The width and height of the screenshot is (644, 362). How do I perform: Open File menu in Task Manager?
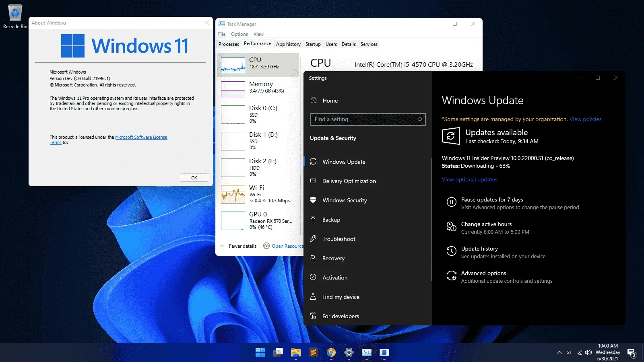pyautogui.click(x=222, y=34)
